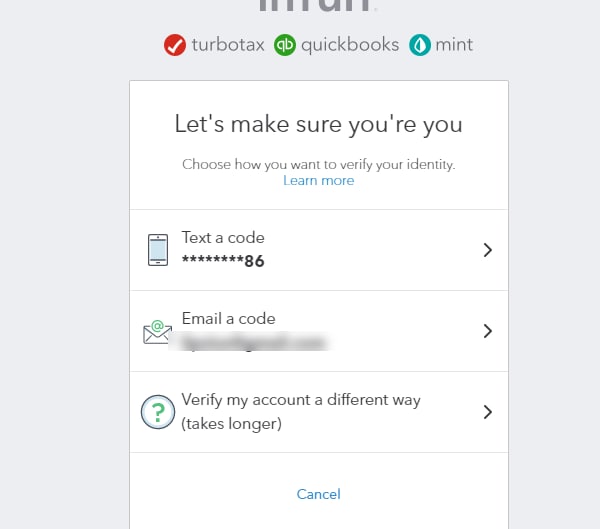Click the blurred email address
The width and height of the screenshot is (600, 529).
(x=249, y=342)
